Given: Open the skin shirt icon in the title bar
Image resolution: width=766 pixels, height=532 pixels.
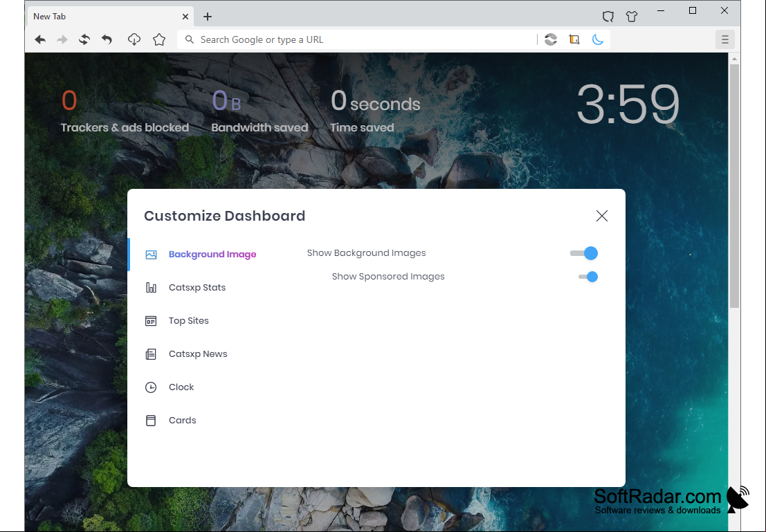Looking at the screenshot, I should (632, 17).
